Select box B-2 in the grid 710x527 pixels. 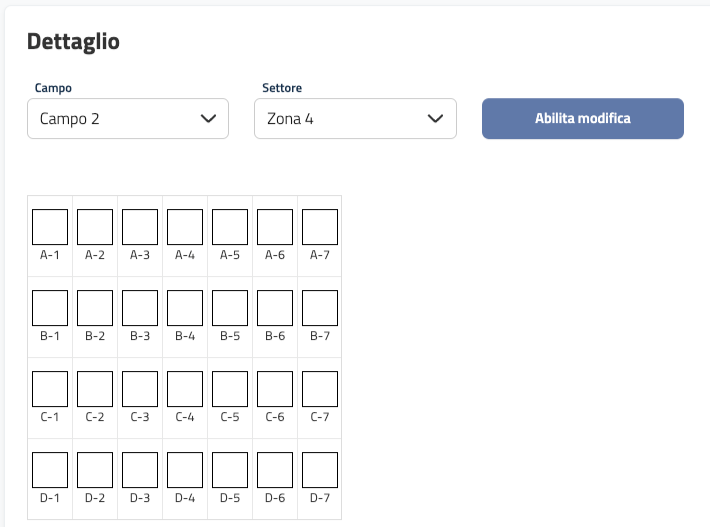pos(95,308)
